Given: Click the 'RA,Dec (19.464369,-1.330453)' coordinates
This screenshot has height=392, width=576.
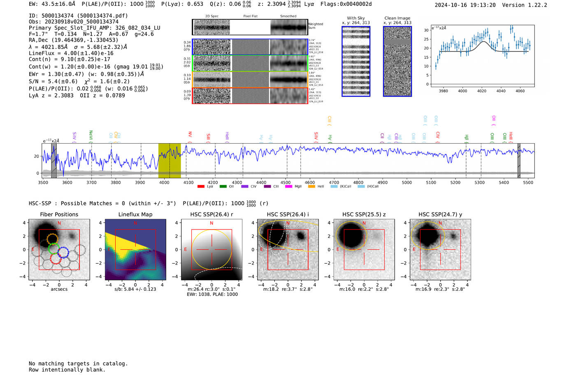Looking at the screenshot, I should (x=73, y=40).
